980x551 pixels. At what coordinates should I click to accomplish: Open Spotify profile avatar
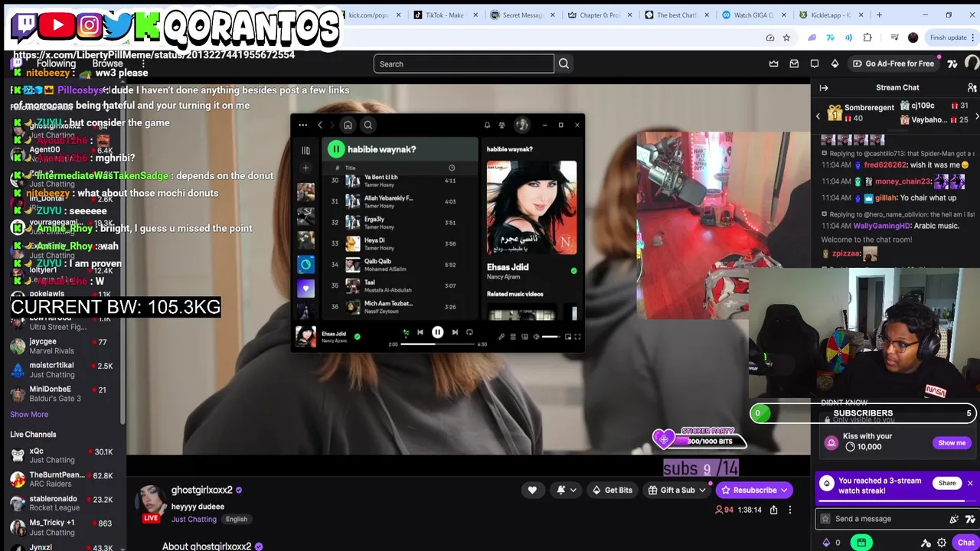[521, 126]
